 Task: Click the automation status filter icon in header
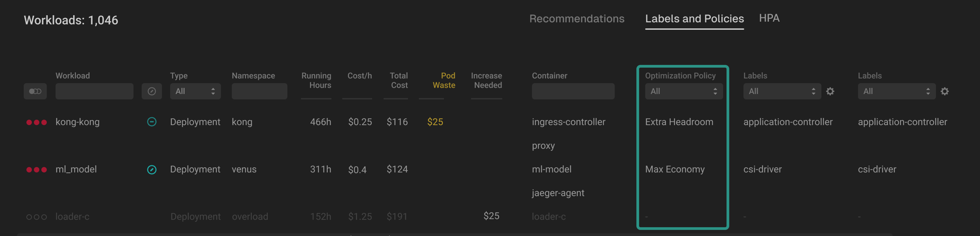[151, 91]
